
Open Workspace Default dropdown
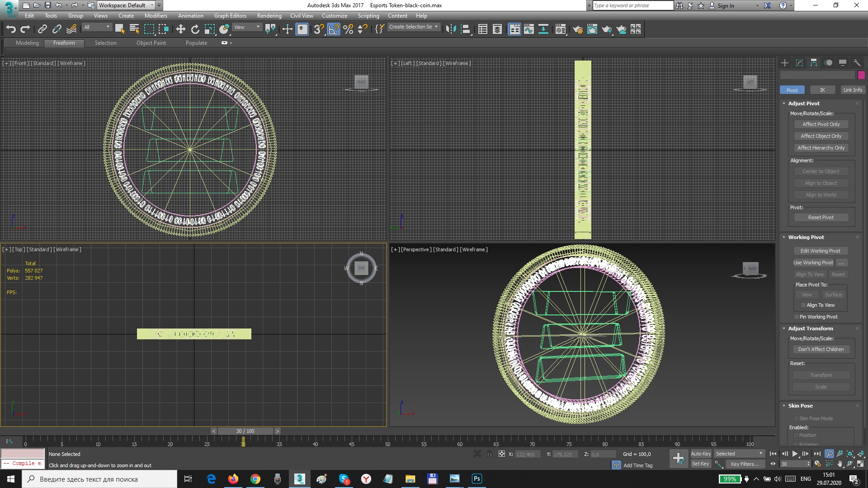click(127, 5)
